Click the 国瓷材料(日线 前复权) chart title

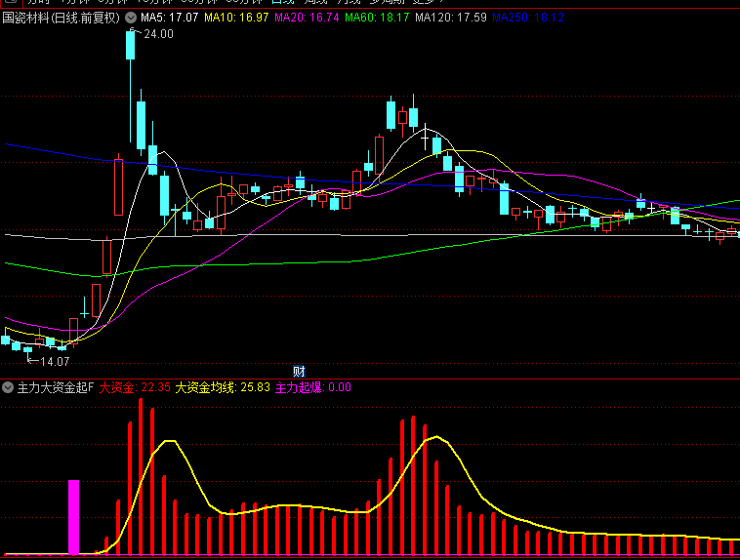click(61, 18)
